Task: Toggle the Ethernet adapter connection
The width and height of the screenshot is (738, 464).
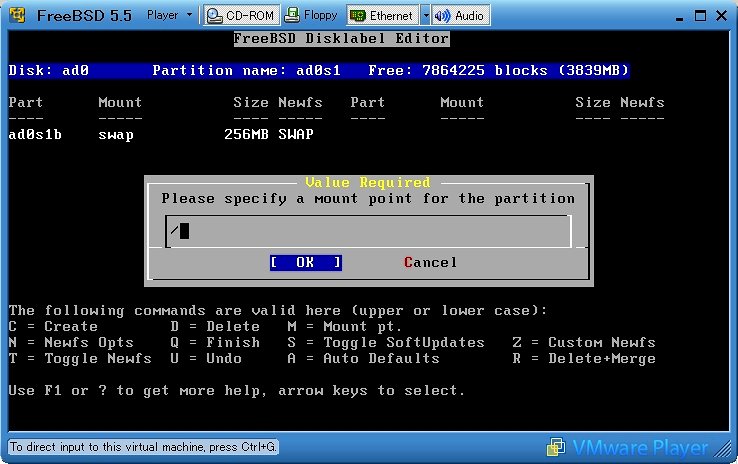Action: click(382, 15)
